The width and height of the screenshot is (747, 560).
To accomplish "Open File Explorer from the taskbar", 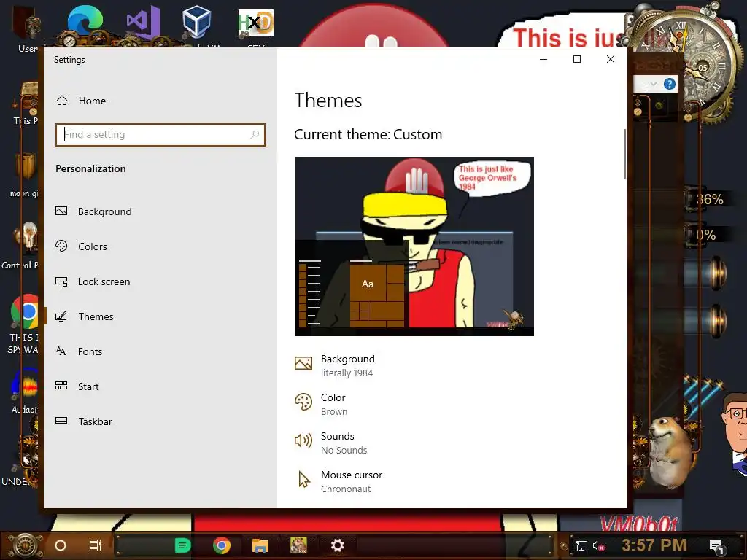I will point(260,545).
